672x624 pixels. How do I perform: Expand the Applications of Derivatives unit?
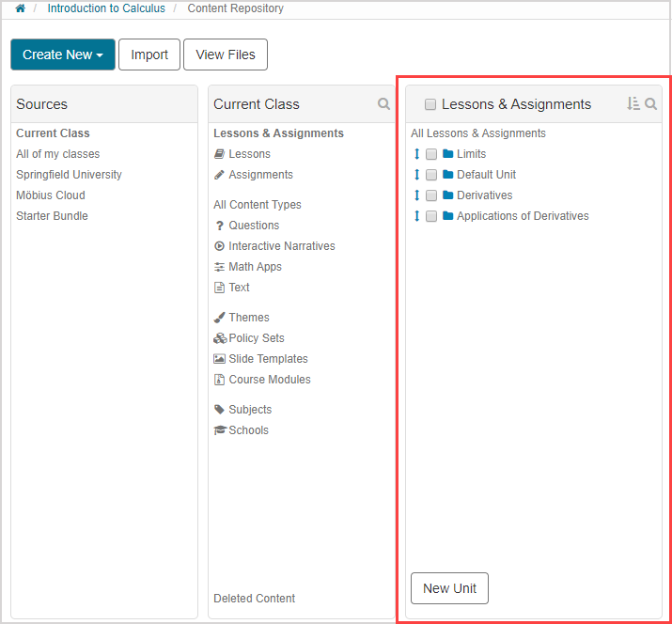[x=523, y=216]
